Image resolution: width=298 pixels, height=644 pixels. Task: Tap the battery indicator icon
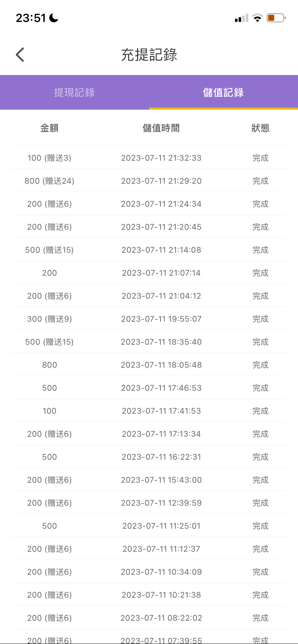point(276,18)
